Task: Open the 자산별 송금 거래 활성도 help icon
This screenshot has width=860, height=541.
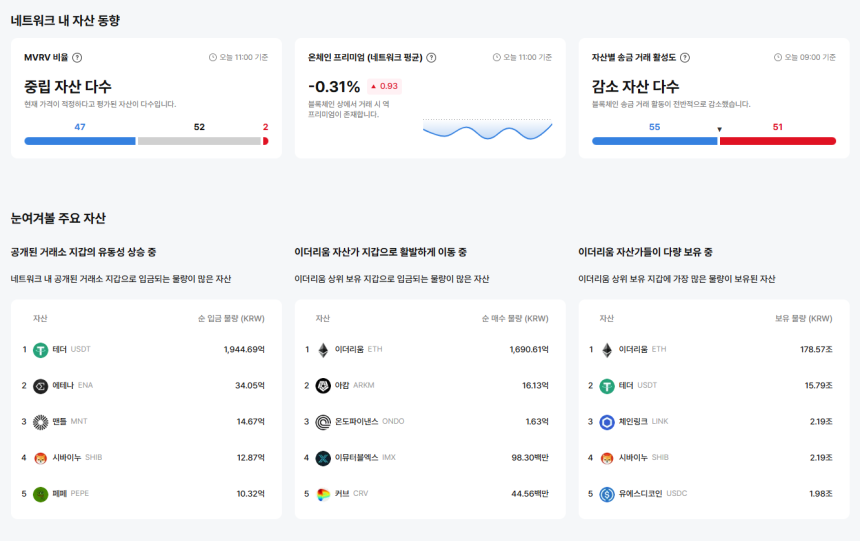Action: click(x=685, y=58)
